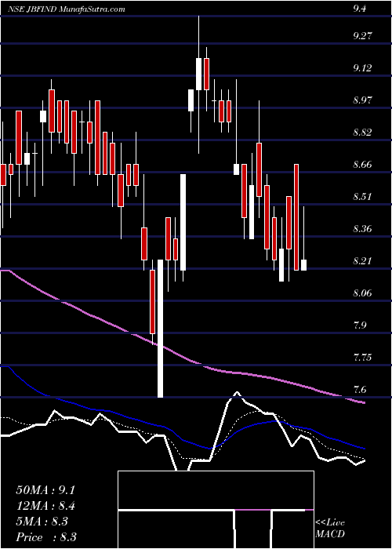The height and width of the screenshot is (549, 392).
Task: Click the <<Live MACD label
Action: pos(330,529)
